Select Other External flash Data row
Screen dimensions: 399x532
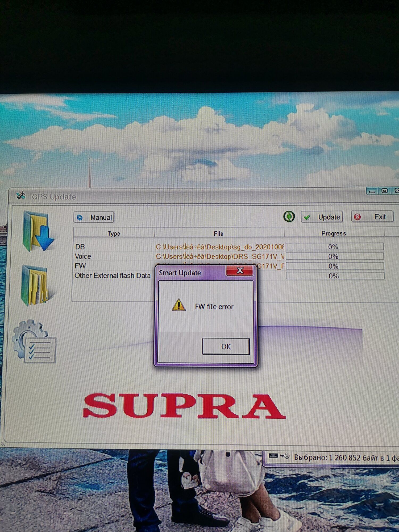tap(113, 276)
